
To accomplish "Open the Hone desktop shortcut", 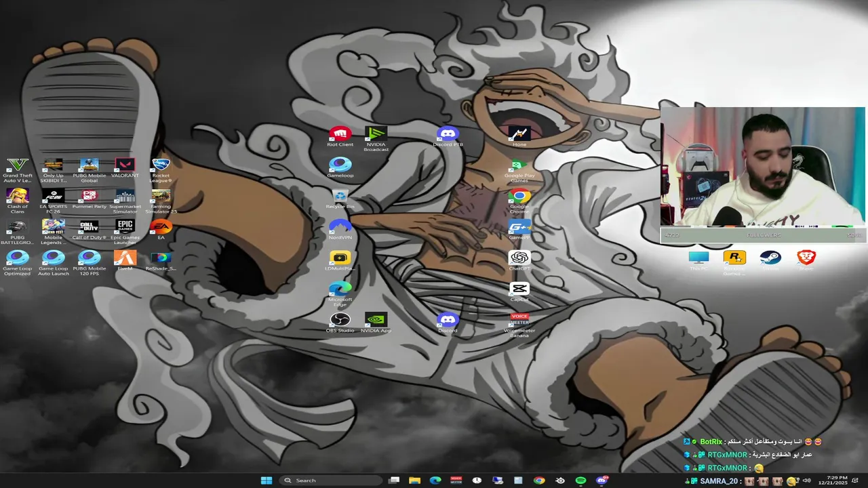I will pos(519,136).
